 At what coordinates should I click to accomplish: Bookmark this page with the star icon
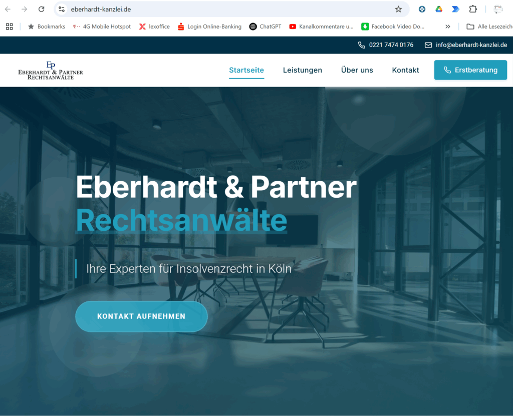click(398, 9)
